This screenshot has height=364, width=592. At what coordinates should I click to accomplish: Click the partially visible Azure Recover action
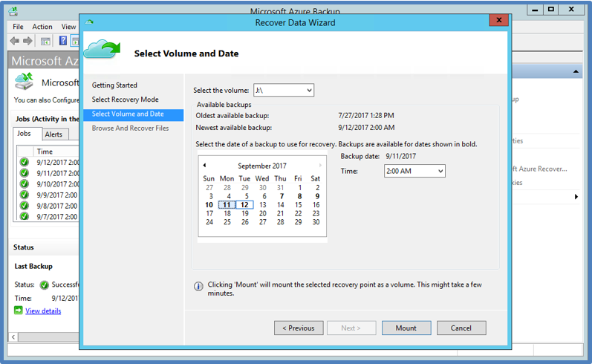[539, 169]
